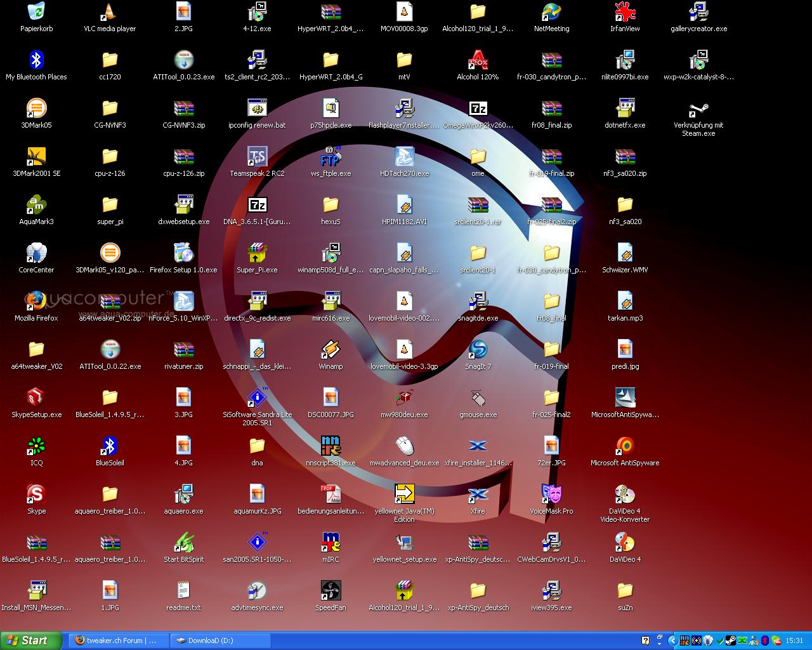Viewport: 812px width, 650px height.
Task: Click the Alcohol 120% shortcut
Action: (478, 60)
